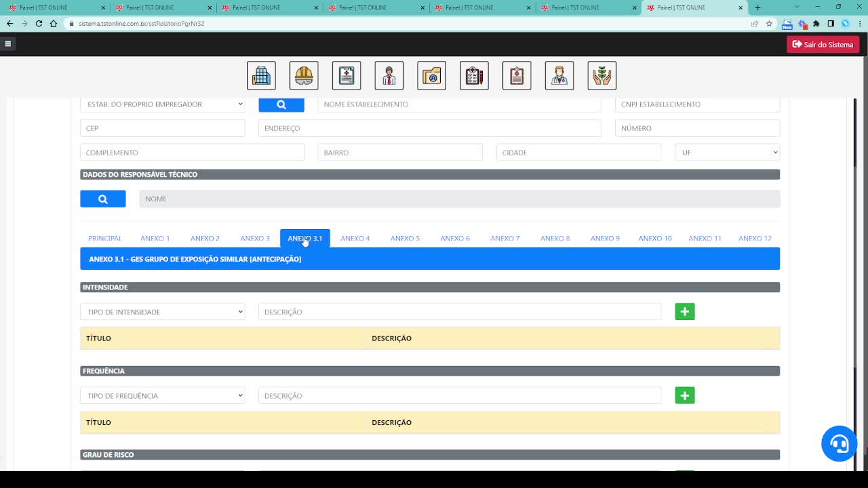
Task: Switch to the Anexo 7 tab
Action: 505,238
